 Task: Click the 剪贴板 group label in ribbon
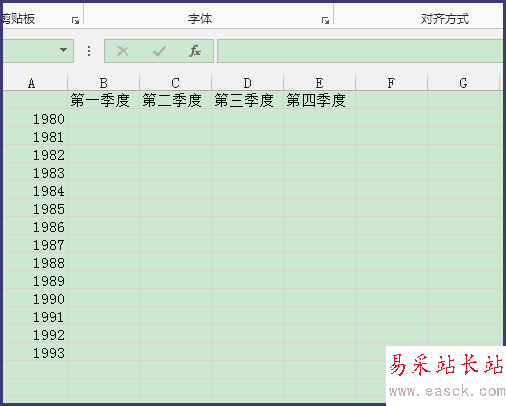pos(19,19)
